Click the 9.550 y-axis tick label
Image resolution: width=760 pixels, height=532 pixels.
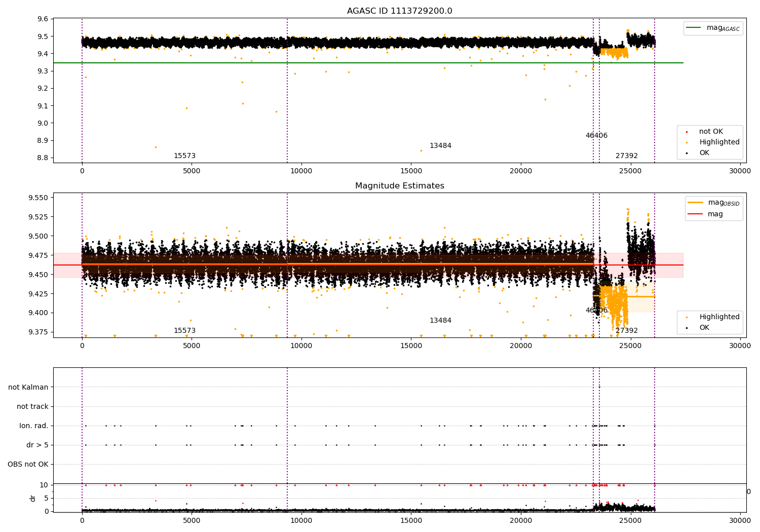click(39, 198)
